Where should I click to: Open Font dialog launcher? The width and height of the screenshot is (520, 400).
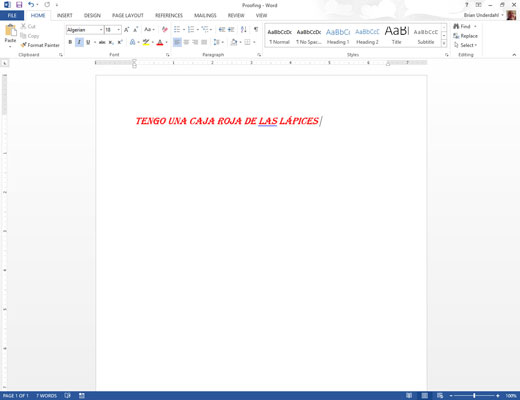(x=167, y=55)
